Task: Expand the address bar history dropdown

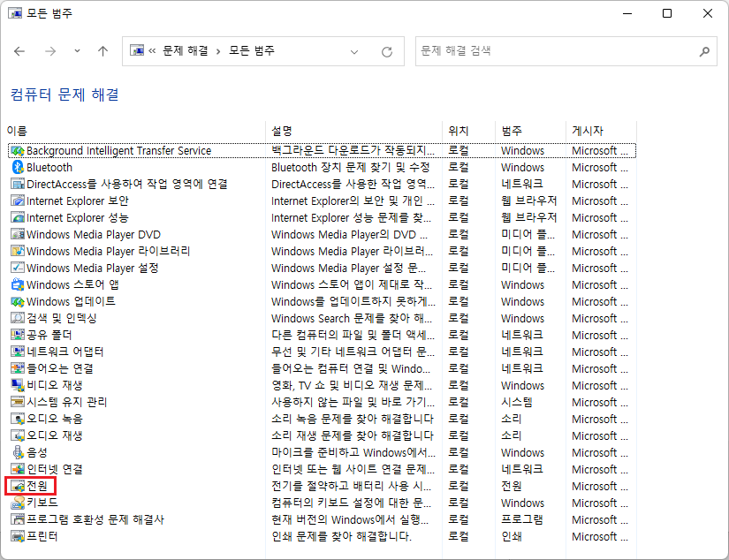Action: click(353, 51)
